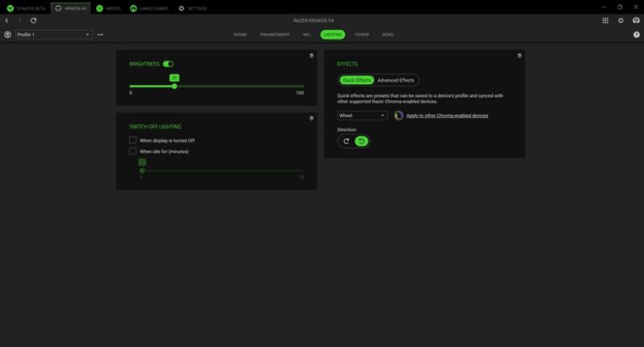
Task: Select the Quick Effects button
Action: [356, 80]
